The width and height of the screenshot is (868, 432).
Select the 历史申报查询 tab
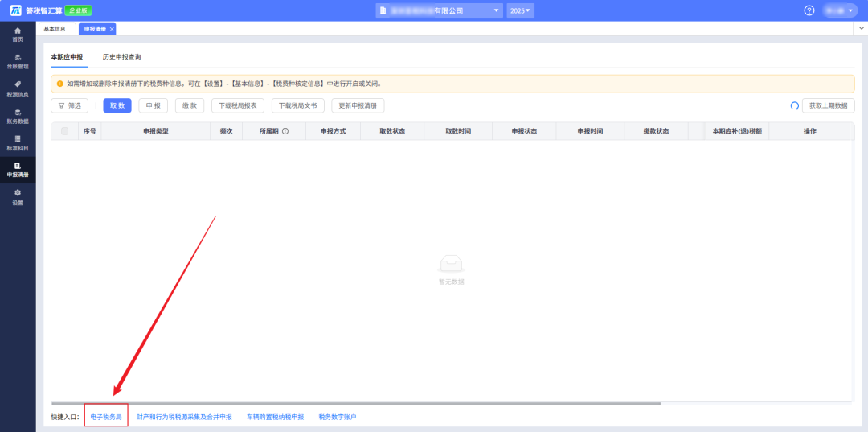pos(122,56)
